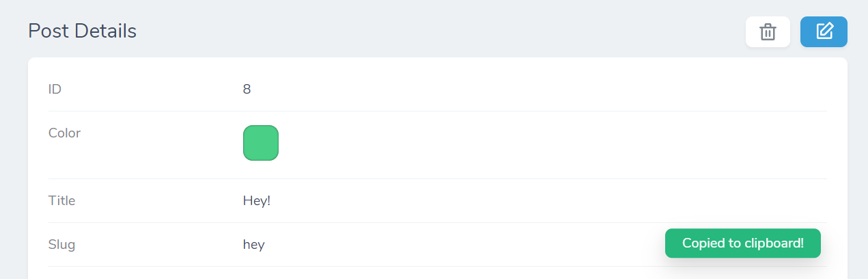Click the trash can delete icon

pyautogui.click(x=768, y=32)
